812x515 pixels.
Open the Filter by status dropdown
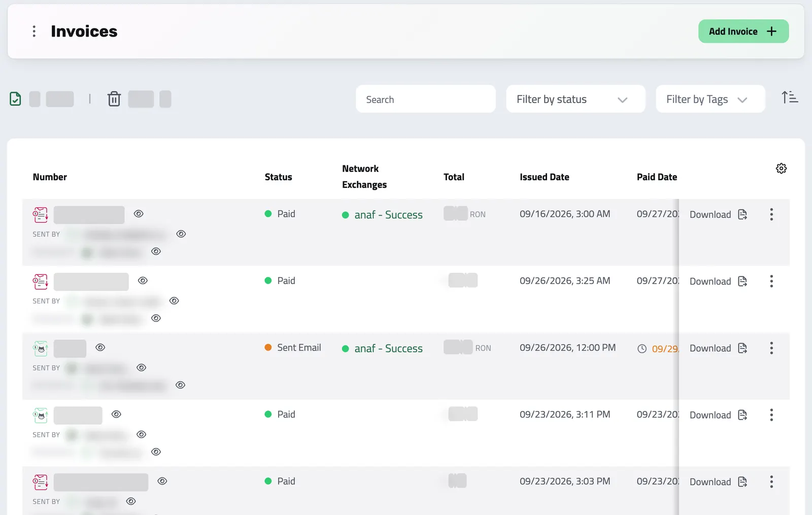(x=576, y=99)
